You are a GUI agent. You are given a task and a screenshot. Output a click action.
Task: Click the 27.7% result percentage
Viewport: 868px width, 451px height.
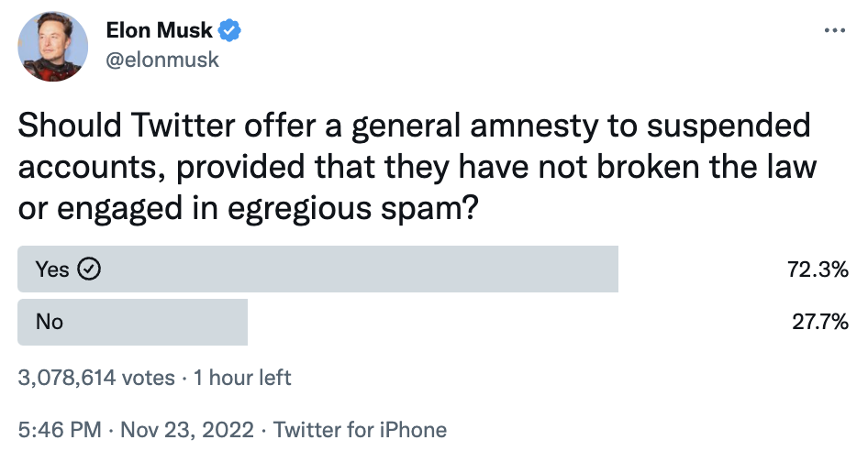coord(820,322)
